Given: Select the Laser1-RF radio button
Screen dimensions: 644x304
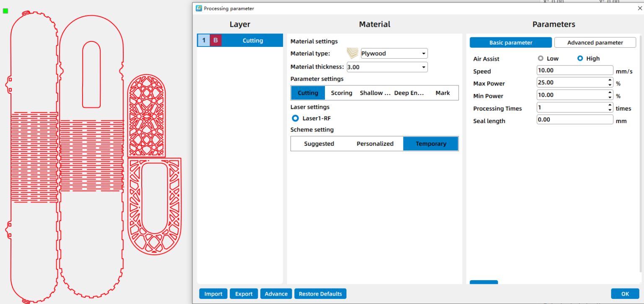Looking at the screenshot, I should click(295, 119).
